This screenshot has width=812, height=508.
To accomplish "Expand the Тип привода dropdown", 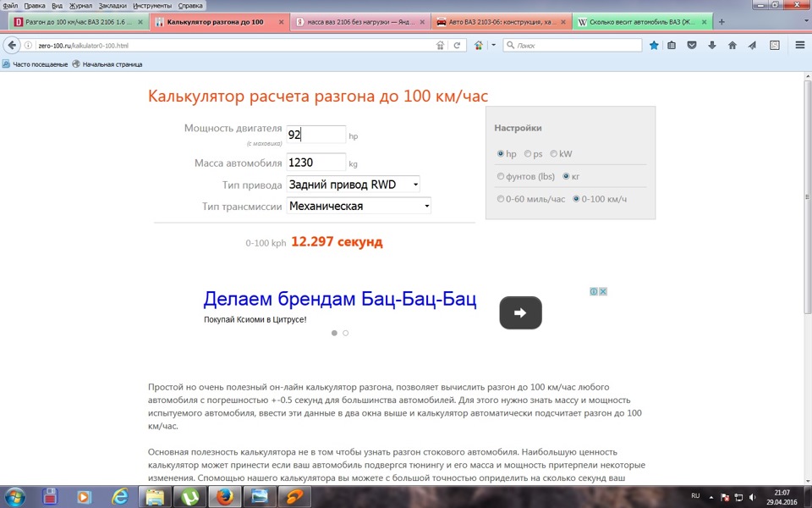I will point(353,185).
